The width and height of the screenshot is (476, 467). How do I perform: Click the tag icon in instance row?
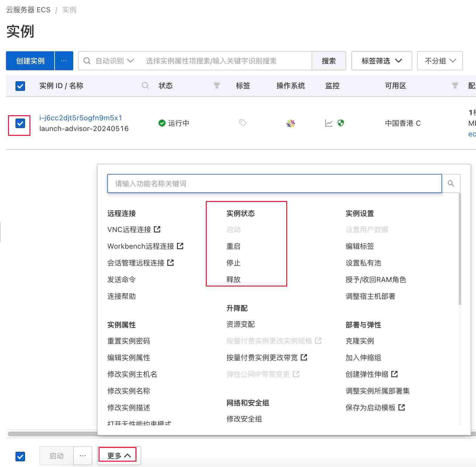[x=243, y=123]
